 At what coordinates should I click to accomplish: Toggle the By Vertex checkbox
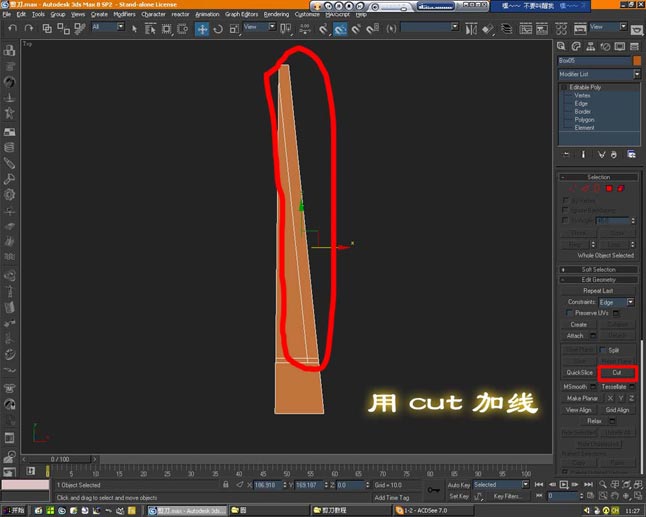[566, 200]
